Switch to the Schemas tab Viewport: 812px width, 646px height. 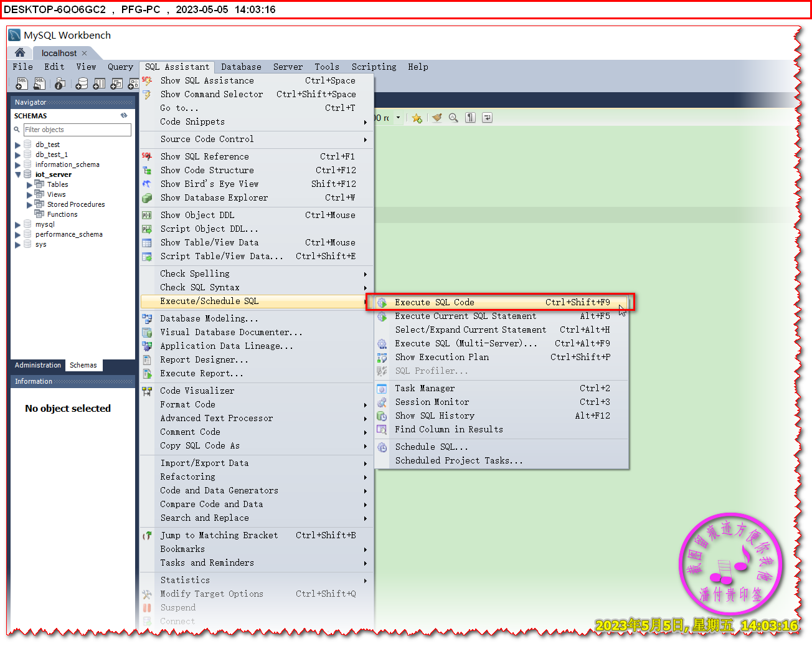[x=83, y=365]
